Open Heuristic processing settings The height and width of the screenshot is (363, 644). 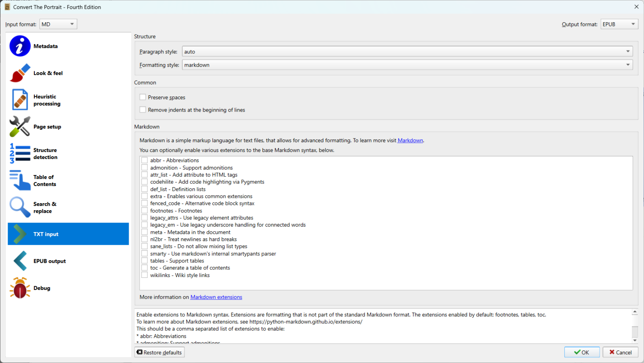(47, 100)
